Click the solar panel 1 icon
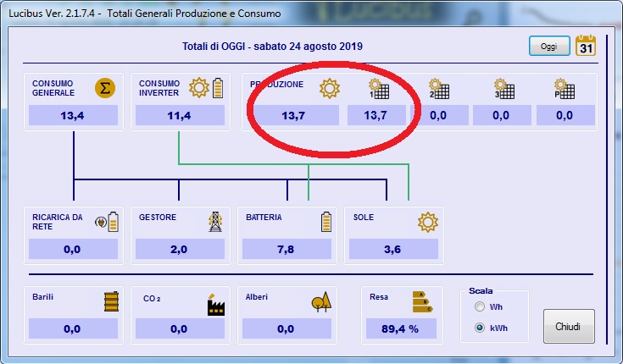Image resolution: width=623 pixels, height=364 pixels. pos(378,88)
